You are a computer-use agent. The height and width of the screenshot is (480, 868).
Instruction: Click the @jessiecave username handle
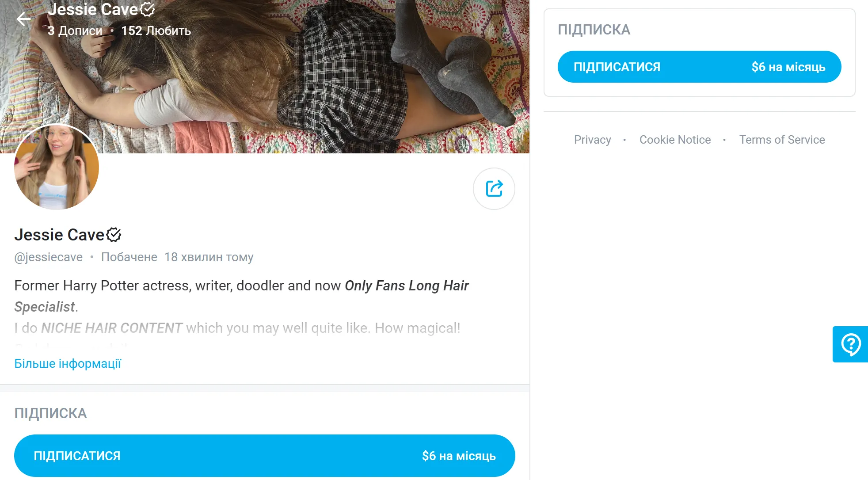(49, 257)
